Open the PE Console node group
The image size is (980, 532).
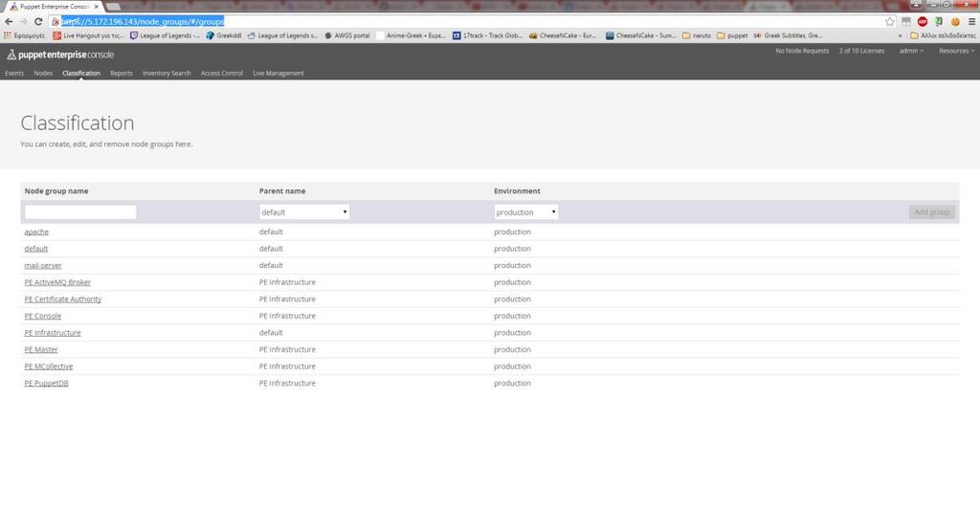point(42,317)
